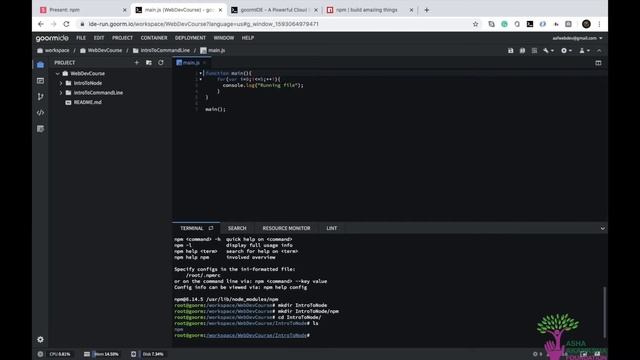Switch to the LINT tab

331,228
